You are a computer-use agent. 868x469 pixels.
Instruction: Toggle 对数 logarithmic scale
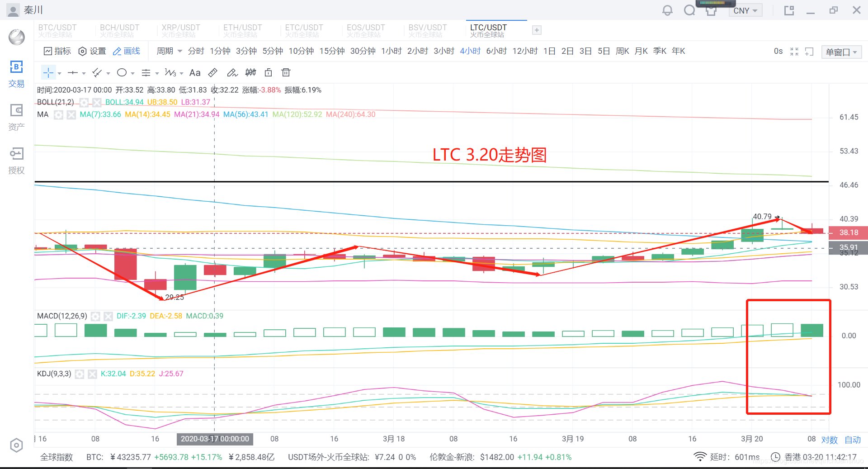(830, 440)
